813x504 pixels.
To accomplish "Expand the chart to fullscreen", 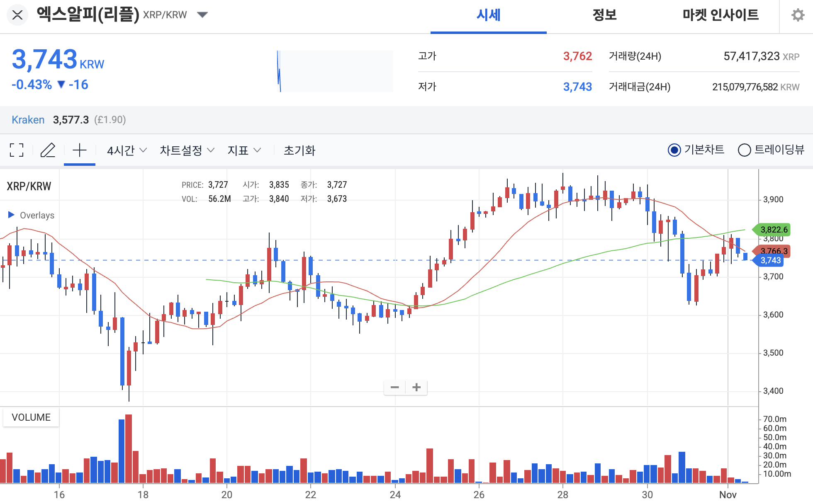I will point(16,150).
